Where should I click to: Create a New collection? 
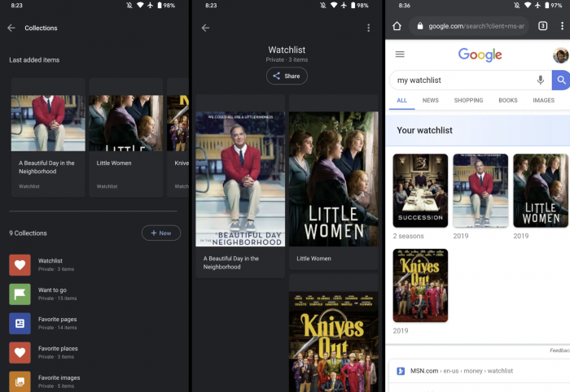tap(161, 233)
